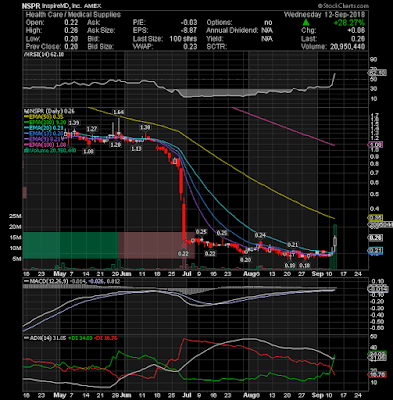Click the tall green volume bar on Sep 12

335,247
